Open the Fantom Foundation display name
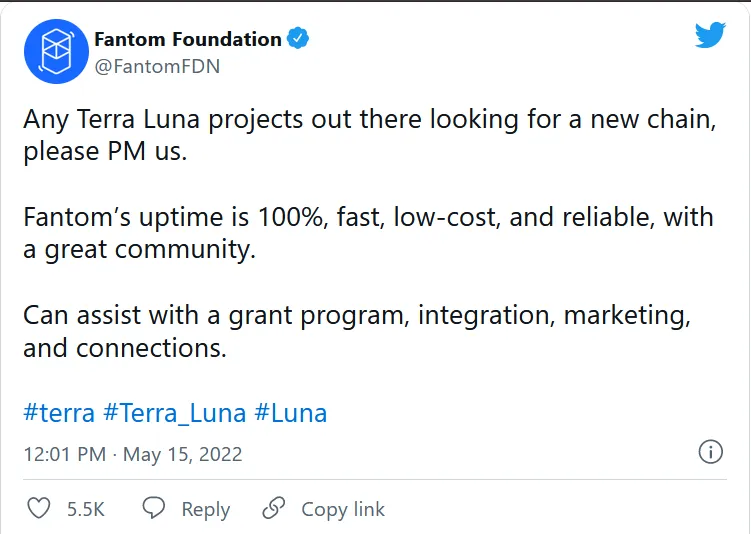 point(188,39)
